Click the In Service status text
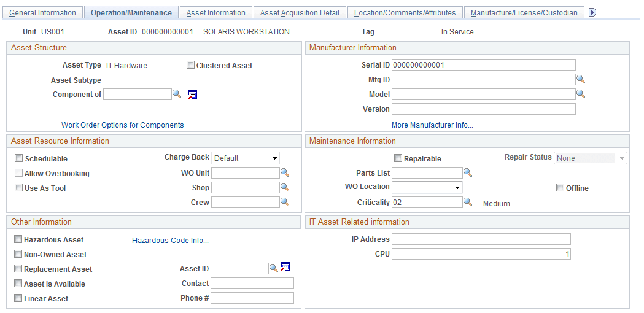Image resolution: width=644 pixels, height=313 pixels. click(457, 32)
